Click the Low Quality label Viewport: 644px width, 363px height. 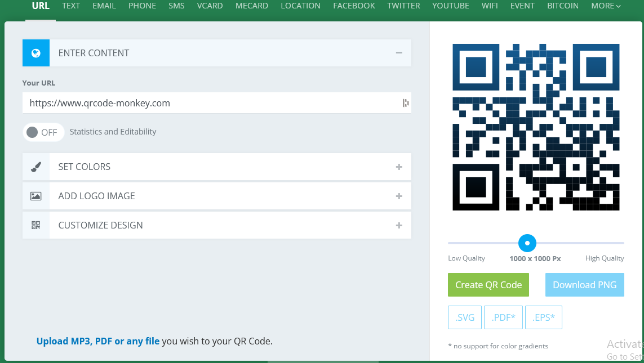coord(466,258)
